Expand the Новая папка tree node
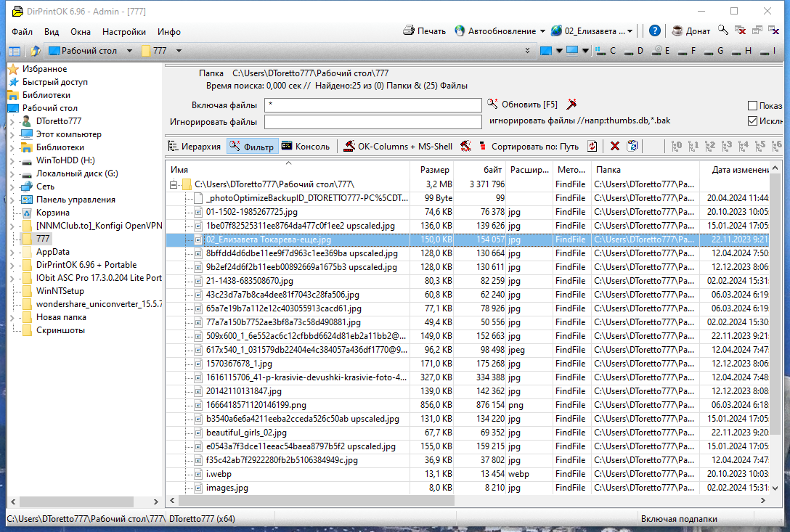This screenshot has width=790, height=532. [12, 317]
